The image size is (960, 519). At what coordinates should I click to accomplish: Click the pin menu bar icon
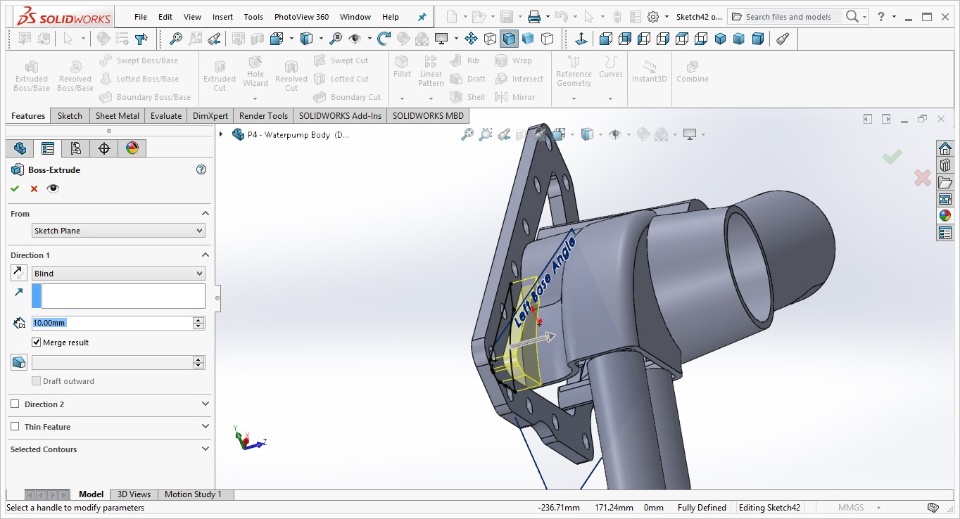422,17
